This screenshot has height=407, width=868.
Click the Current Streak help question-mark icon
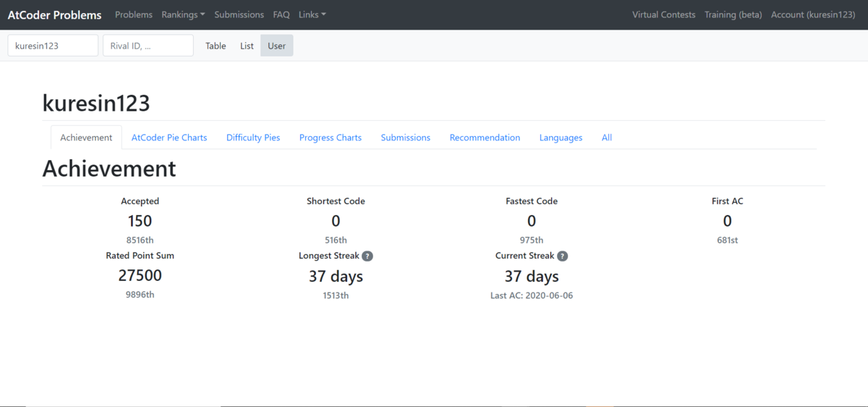(x=563, y=256)
